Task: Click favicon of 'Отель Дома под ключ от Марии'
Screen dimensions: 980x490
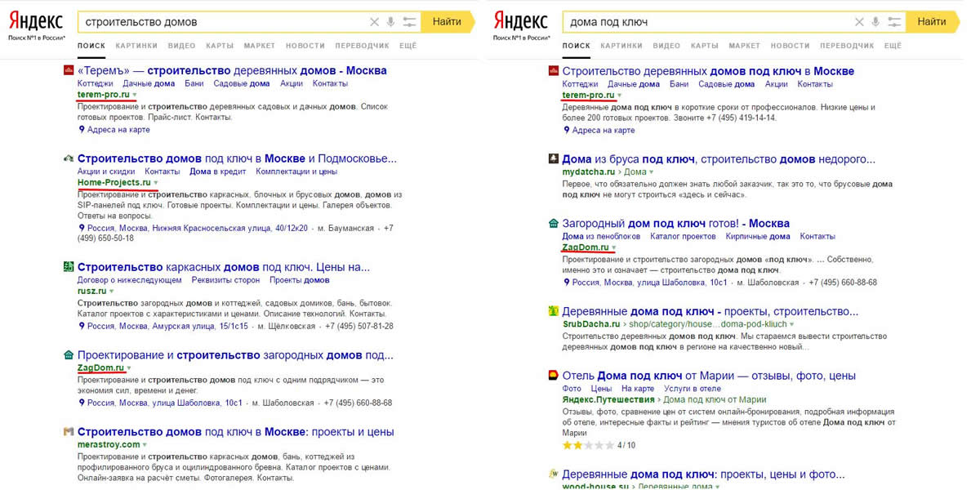Action: 554,376
